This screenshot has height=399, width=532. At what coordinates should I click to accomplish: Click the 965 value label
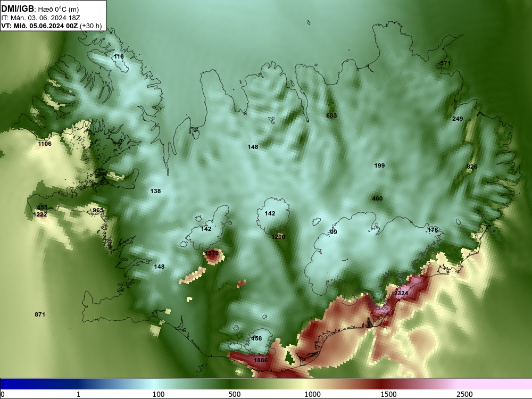[x=98, y=210]
